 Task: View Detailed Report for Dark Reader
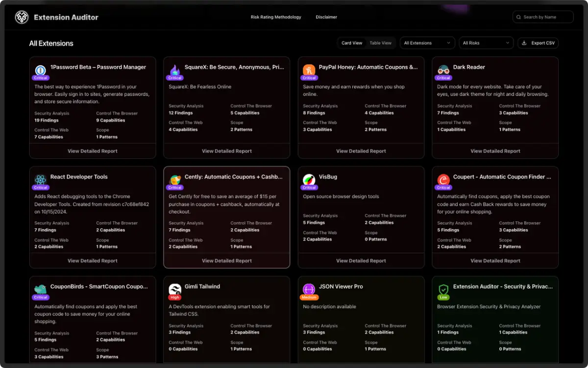pos(495,151)
